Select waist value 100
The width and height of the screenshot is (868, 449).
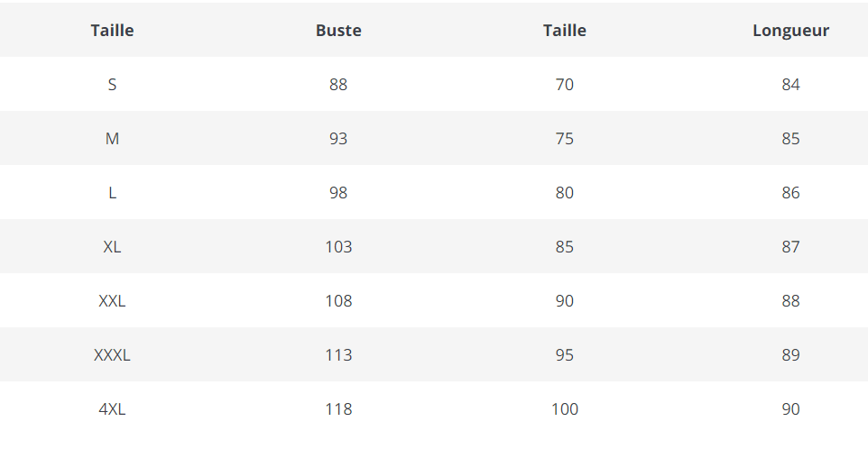point(565,409)
